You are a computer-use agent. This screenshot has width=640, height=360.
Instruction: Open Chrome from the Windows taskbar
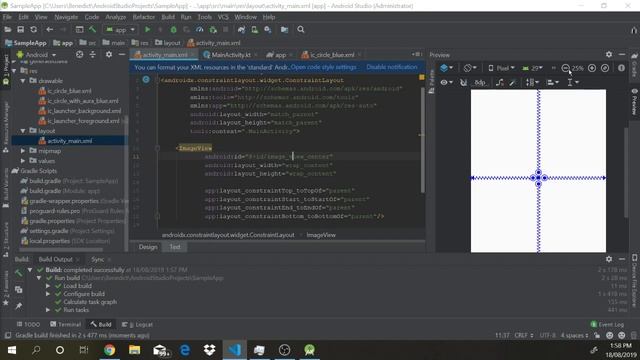tap(109, 350)
